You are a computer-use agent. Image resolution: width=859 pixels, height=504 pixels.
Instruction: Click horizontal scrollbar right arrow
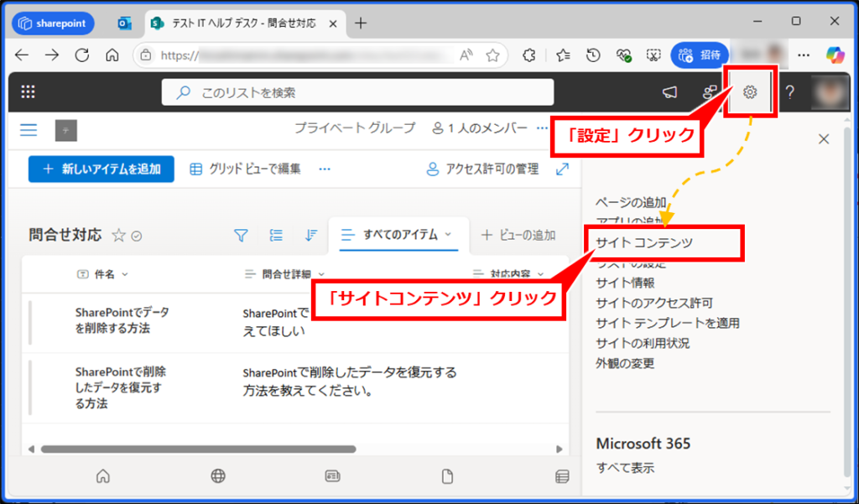coord(560,449)
